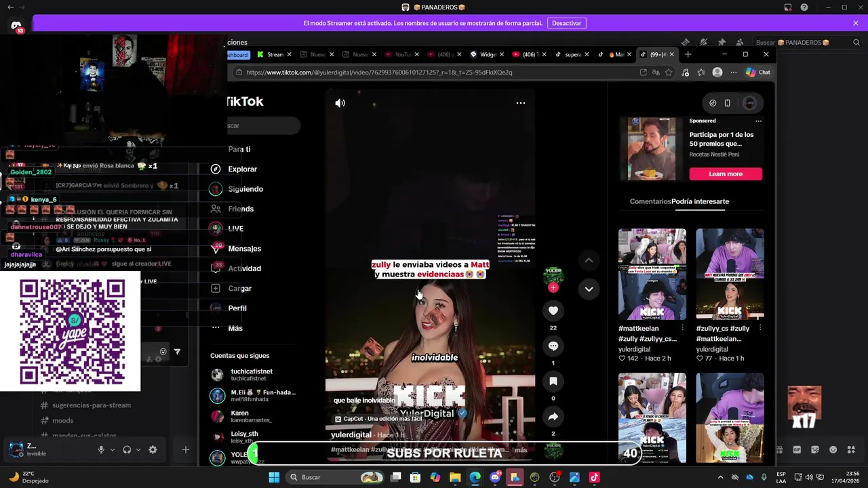Click the #mattkeelan hashtag in video caption
The width and height of the screenshot is (868, 488).
[349, 450]
